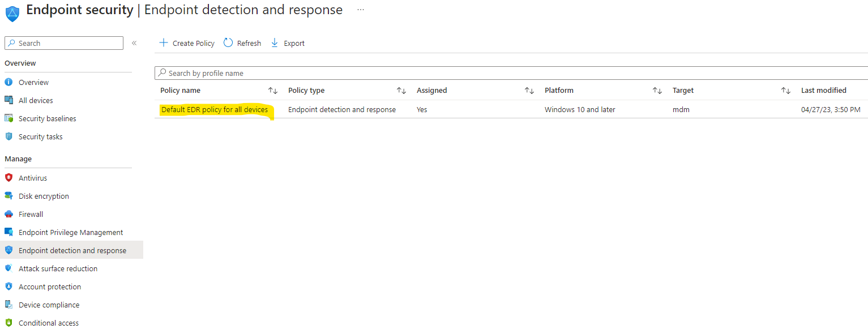Open the Overview menu item
Viewport: 868px width, 329px height.
[33, 82]
